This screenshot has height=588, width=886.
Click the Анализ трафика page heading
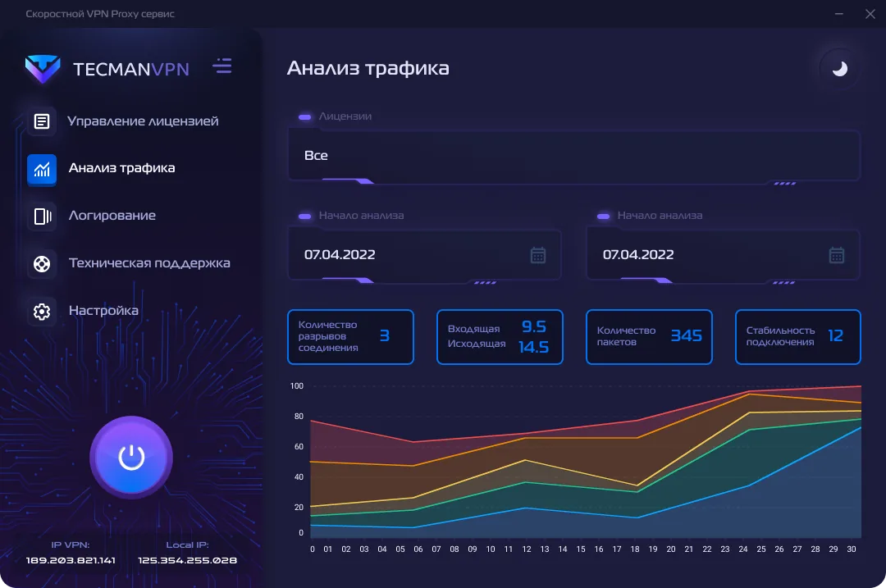pos(368,68)
